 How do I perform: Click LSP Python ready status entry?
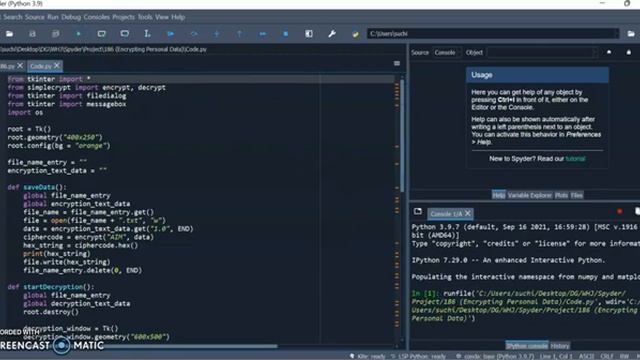coord(418,356)
